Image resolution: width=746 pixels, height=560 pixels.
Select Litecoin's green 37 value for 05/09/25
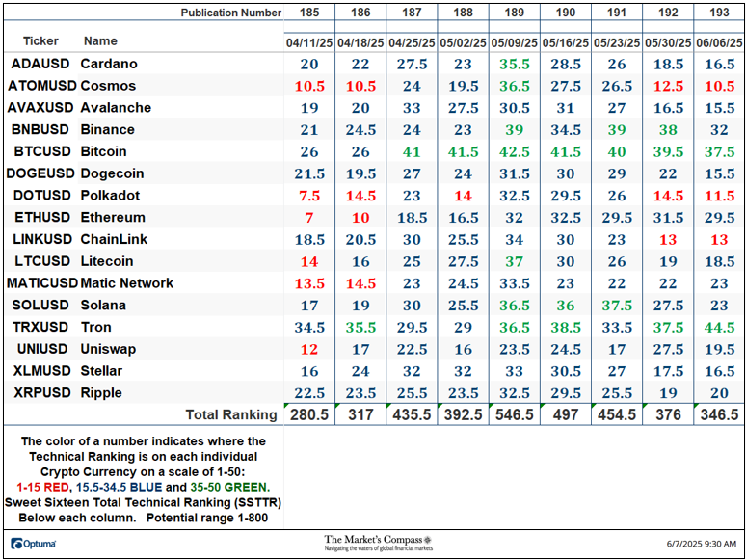tap(515, 261)
